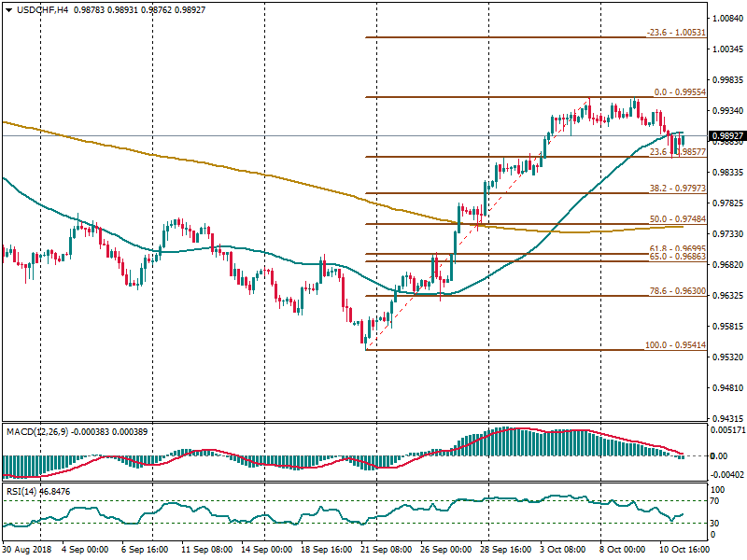747x560 pixels.
Task: Click the black current price tag 0.98927
Action: [x=727, y=136]
